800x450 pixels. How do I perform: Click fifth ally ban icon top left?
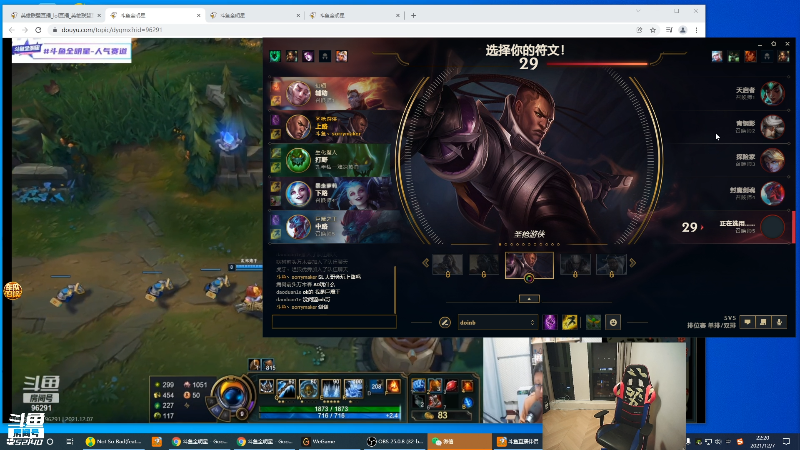coord(341,56)
